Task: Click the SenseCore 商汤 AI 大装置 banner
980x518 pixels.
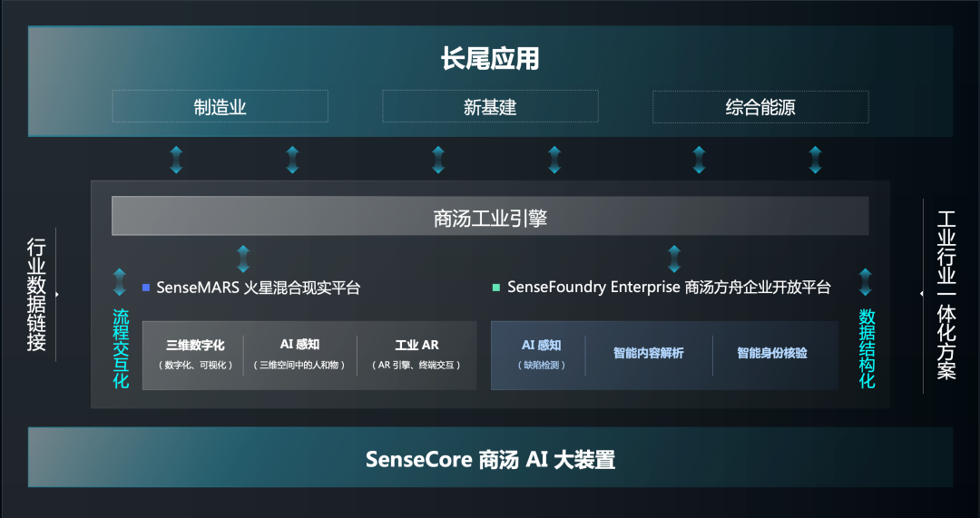Action: coord(490,457)
